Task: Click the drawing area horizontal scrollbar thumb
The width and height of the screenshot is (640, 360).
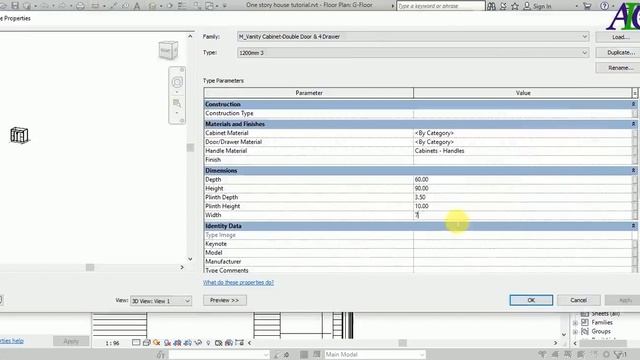Action: tap(402, 343)
